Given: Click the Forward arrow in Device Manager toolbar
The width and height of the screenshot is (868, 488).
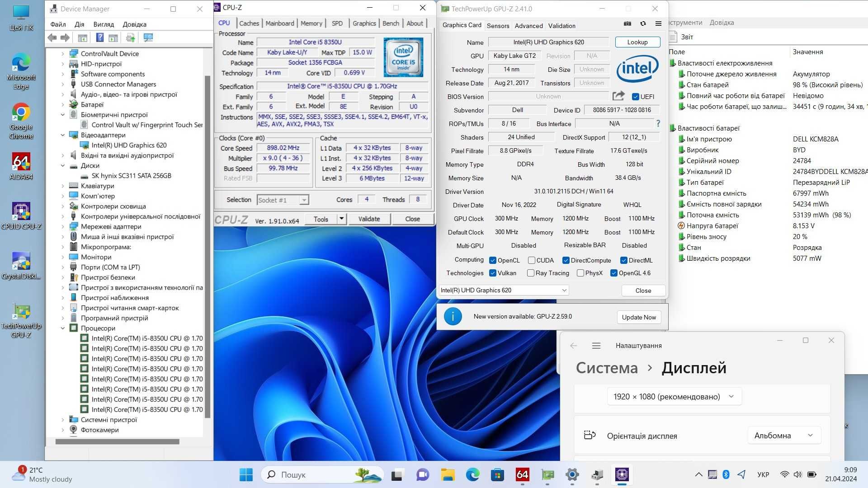Looking at the screenshot, I should 65,38.
